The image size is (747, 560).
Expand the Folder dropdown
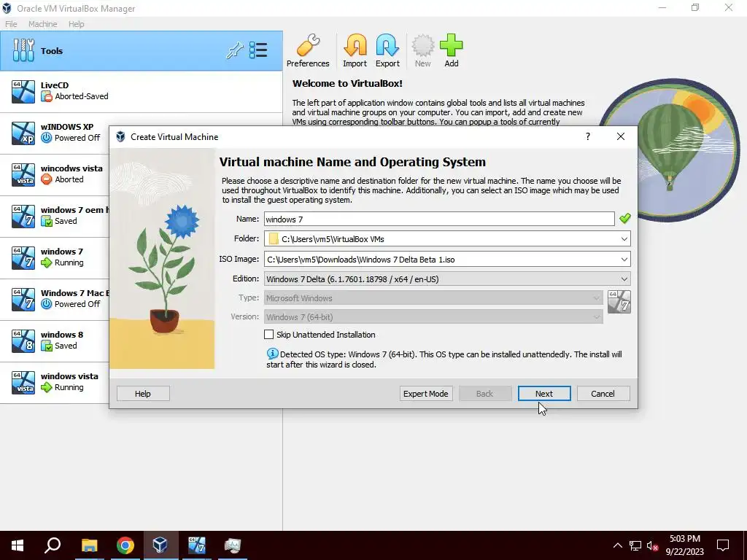(x=624, y=239)
